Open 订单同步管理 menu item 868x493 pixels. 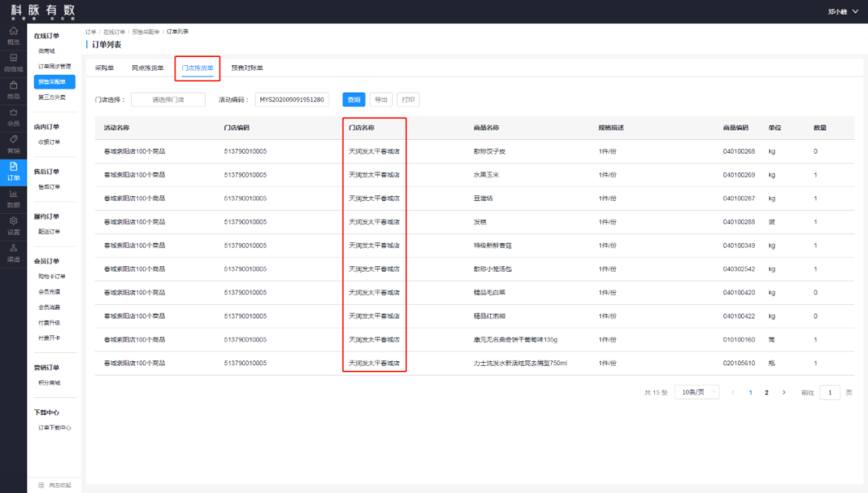(x=55, y=67)
